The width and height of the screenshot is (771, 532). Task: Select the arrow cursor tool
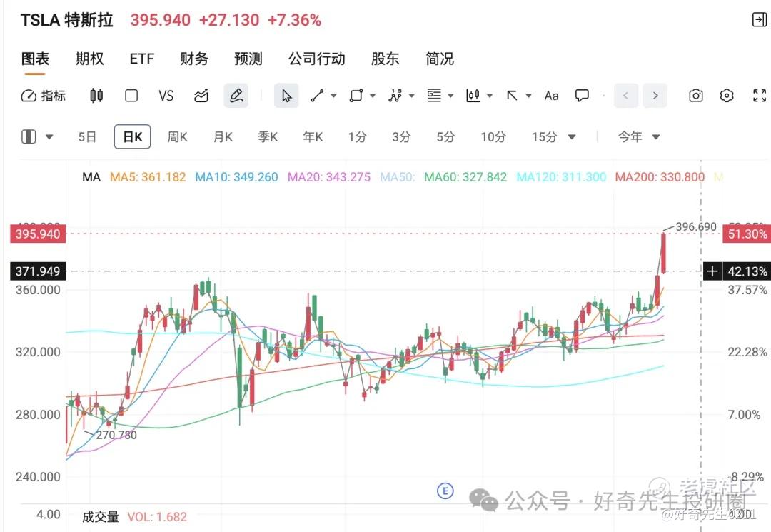click(286, 96)
